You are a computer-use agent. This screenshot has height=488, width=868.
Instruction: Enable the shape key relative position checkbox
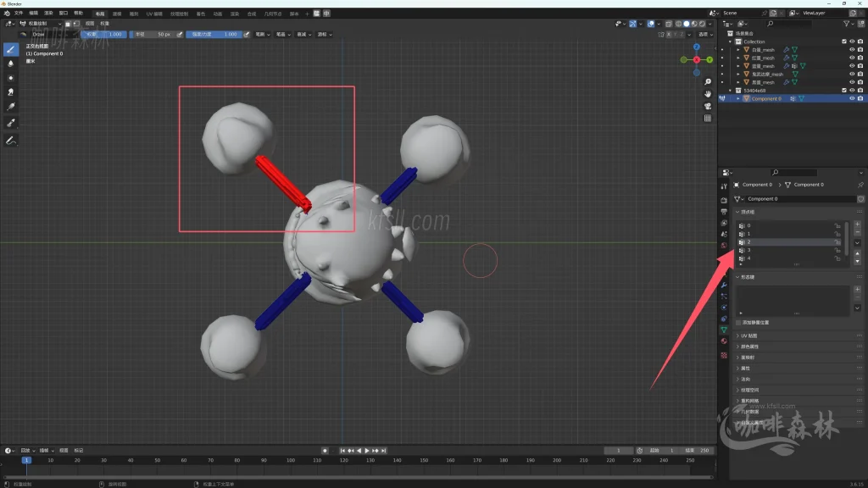(738, 323)
